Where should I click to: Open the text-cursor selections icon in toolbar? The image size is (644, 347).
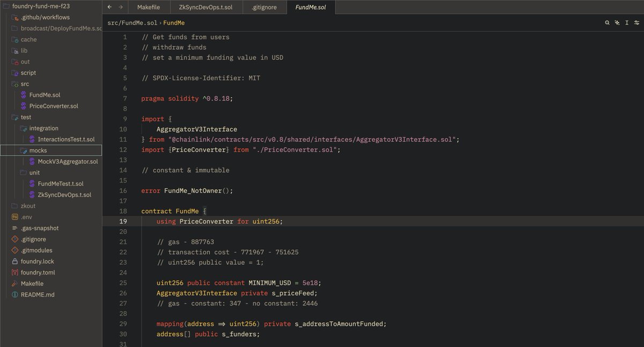pos(627,23)
